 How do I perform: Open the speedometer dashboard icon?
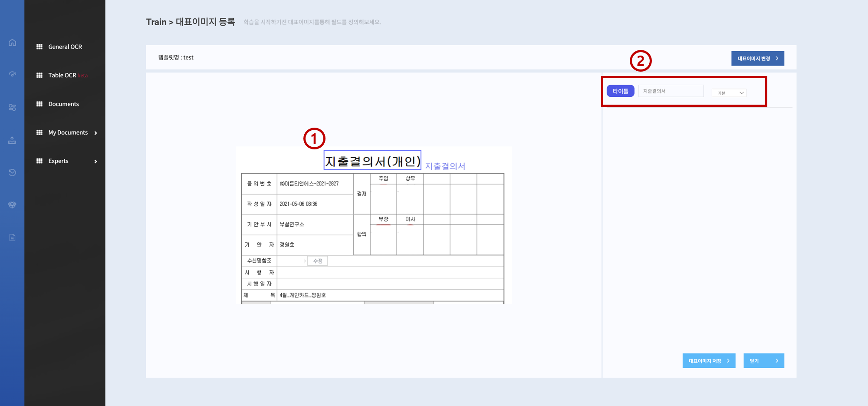[12, 74]
